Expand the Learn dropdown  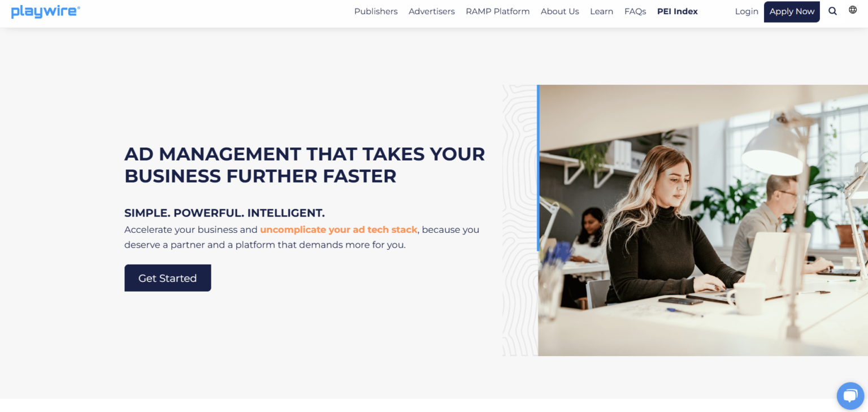(601, 11)
